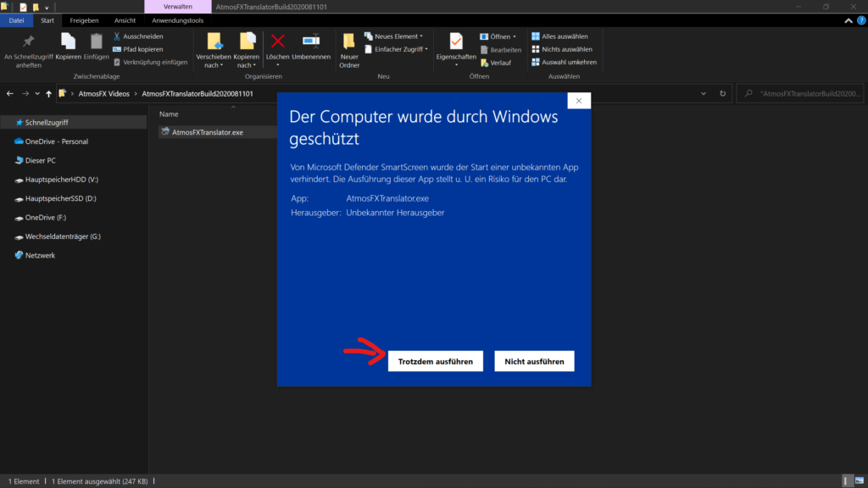Screen dimensions: 868x488
Task: Click Verknüpfung einfügen in ribbon
Action: (150, 62)
